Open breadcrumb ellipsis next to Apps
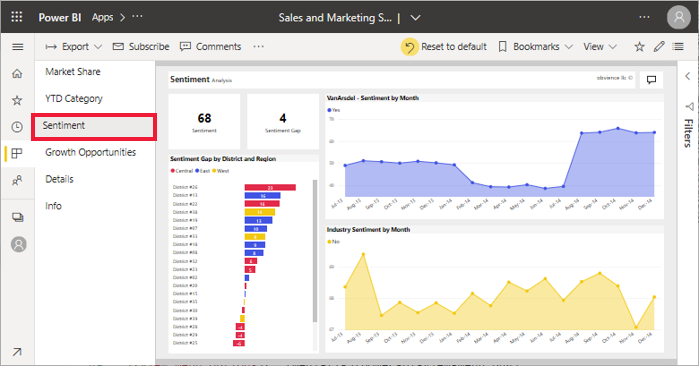 pyautogui.click(x=138, y=17)
